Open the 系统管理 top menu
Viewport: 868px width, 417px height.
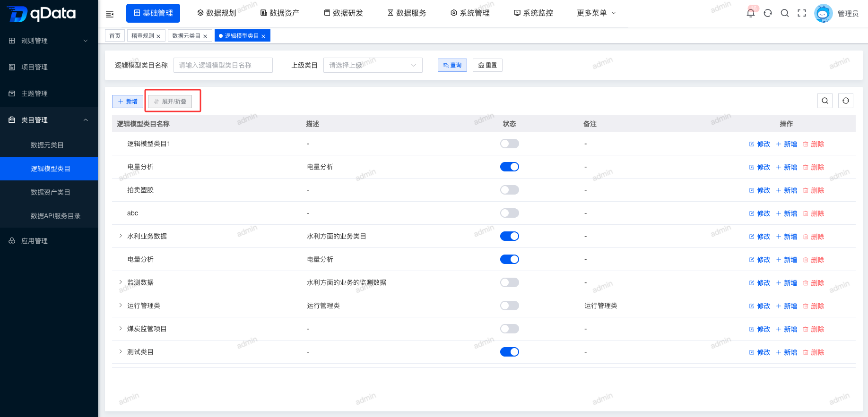pyautogui.click(x=470, y=13)
